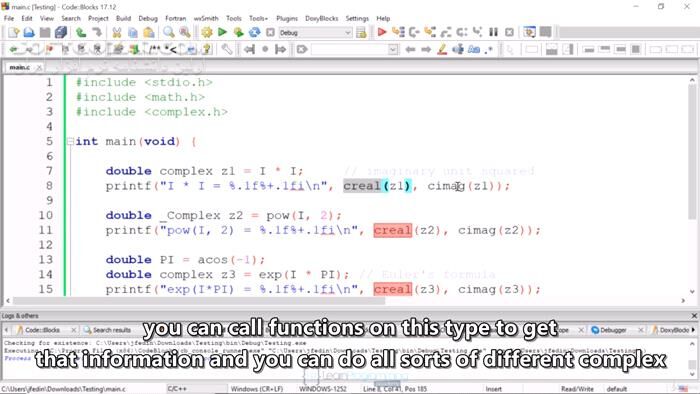Click the jump forward arrow icon

coord(281,49)
